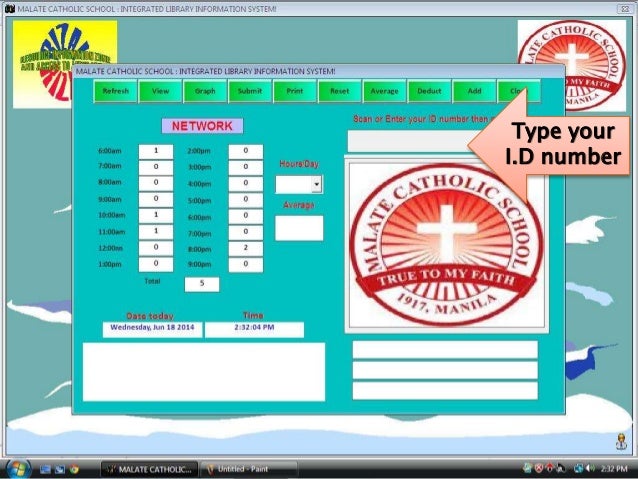The width and height of the screenshot is (638, 479).
Task: Click the Hours/Day label
Action: point(299,164)
